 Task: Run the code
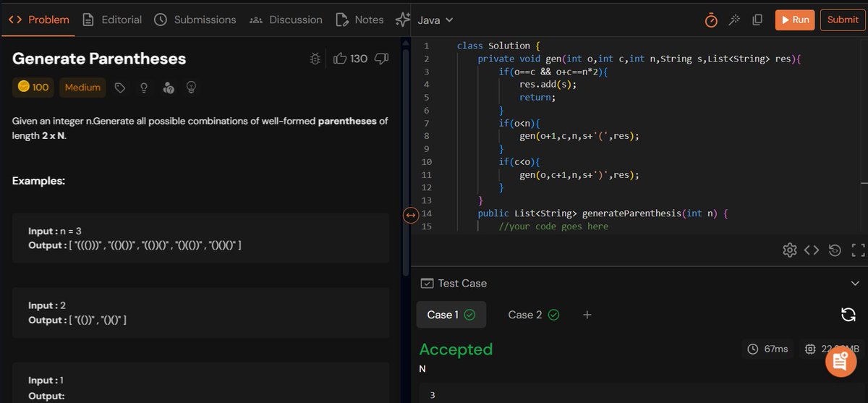[794, 20]
